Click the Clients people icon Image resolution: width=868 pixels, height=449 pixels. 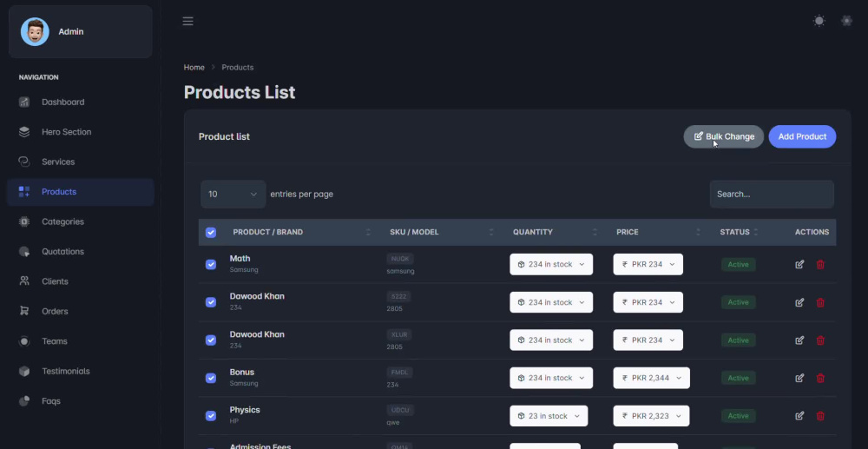click(24, 281)
